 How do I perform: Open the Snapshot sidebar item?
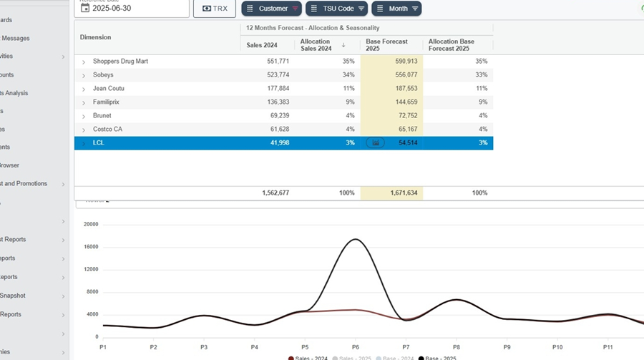[x=13, y=296]
